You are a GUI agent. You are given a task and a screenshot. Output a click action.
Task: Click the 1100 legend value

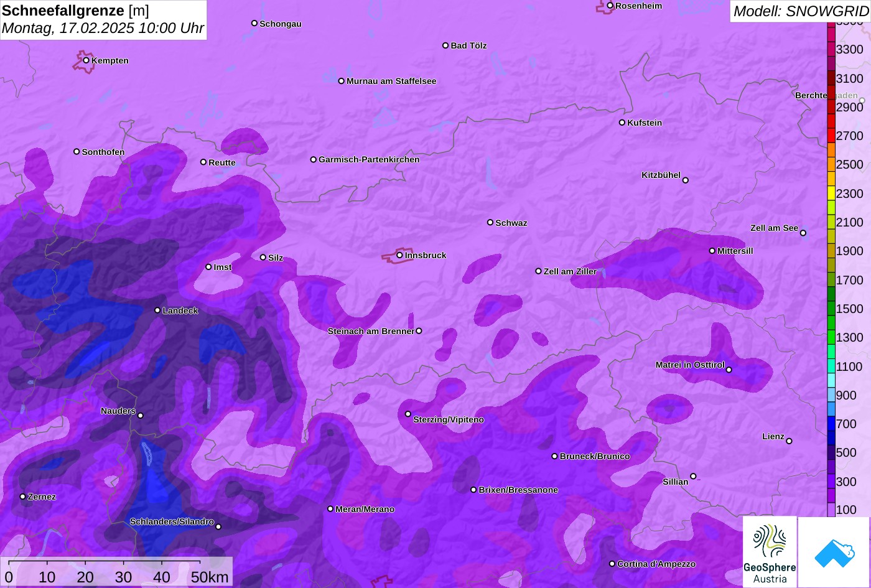850,366
